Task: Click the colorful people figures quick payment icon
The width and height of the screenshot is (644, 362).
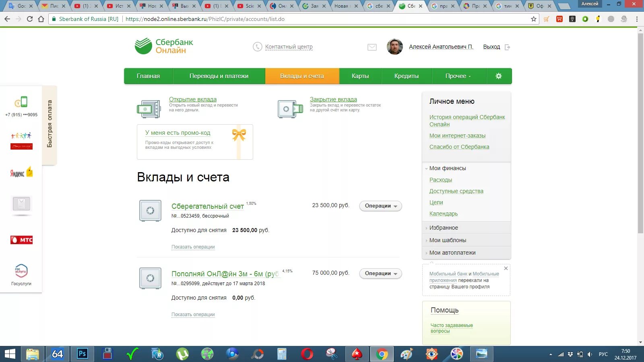Action: click(x=21, y=141)
